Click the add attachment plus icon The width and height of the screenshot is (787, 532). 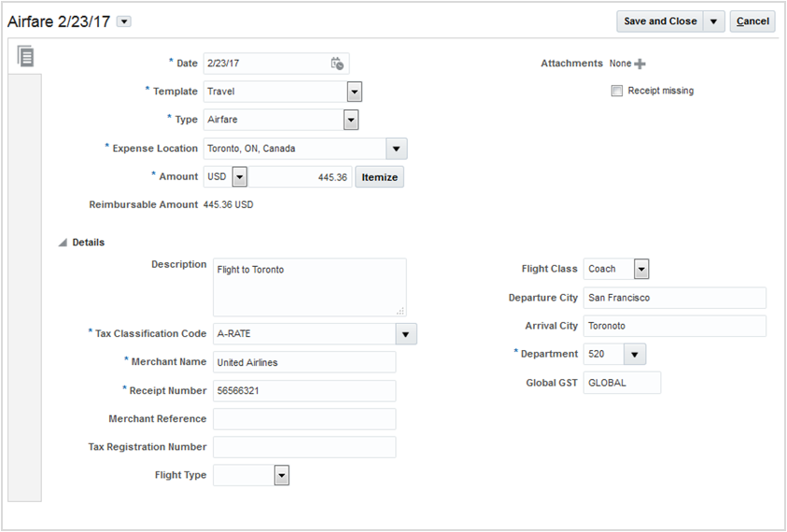click(639, 64)
